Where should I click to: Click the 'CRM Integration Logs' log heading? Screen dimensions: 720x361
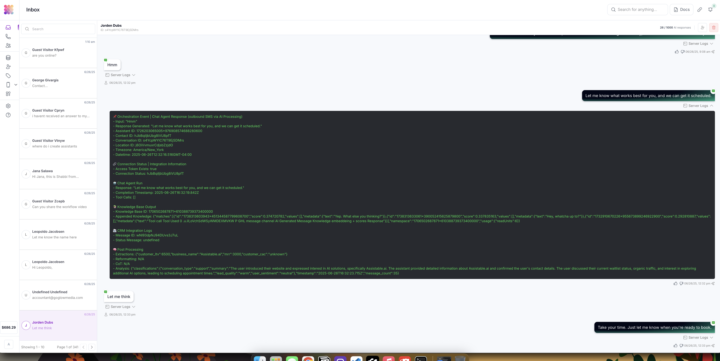coord(134,231)
